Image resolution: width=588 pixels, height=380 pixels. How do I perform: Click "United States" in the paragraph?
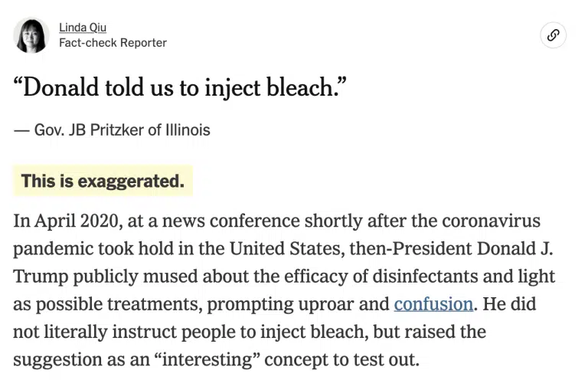(287, 248)
